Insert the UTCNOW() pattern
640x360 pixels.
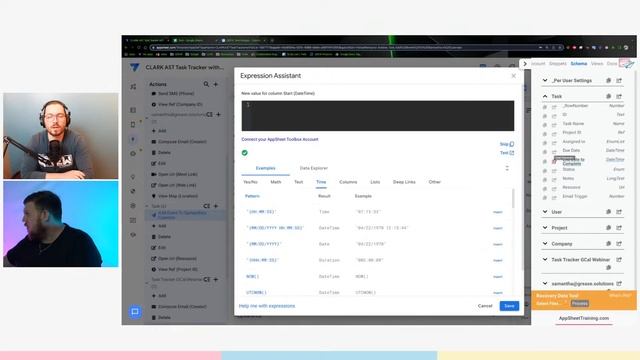498,293
